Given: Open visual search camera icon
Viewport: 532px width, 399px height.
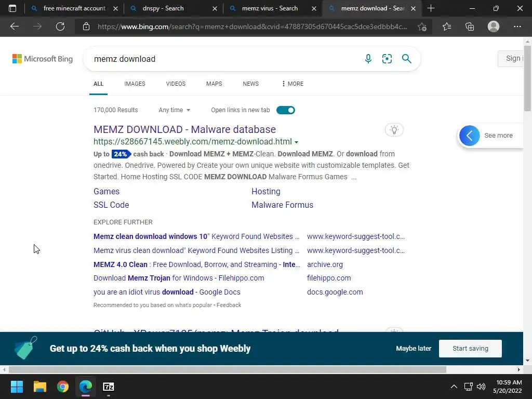Looking at the screenshot, I should click(x=387, y=59).
